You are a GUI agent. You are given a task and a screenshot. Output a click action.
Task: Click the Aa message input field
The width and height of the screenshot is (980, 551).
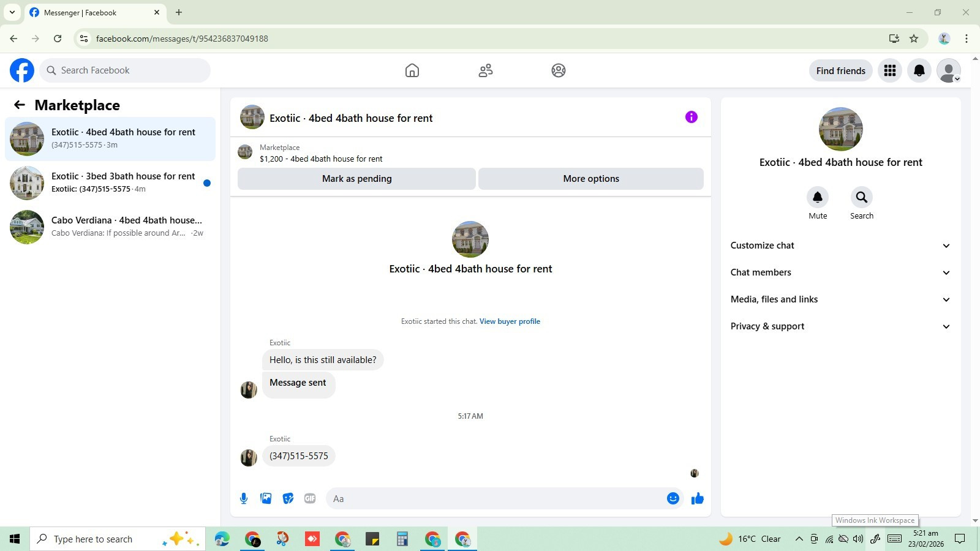496,498
